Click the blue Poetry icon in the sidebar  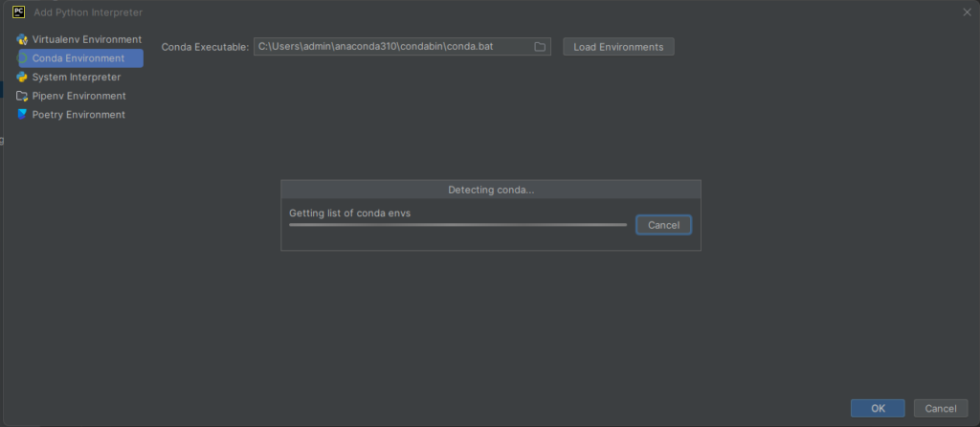tap(22, 114)
